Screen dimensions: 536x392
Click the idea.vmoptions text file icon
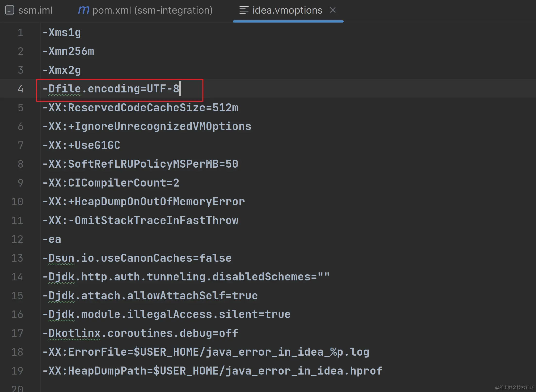(244, 10)
